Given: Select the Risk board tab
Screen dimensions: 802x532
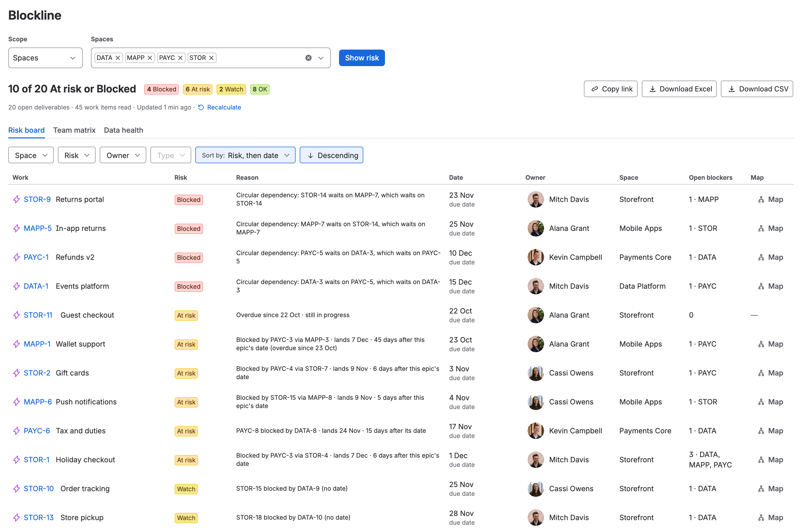Looking at the screenshot, I should [26, 130].
